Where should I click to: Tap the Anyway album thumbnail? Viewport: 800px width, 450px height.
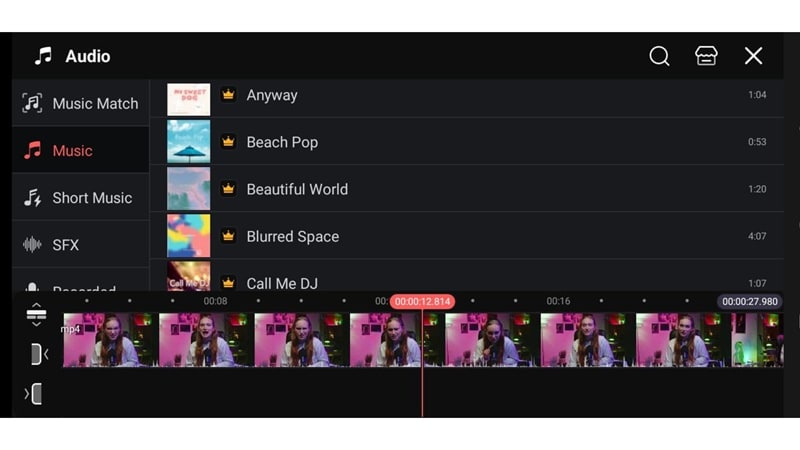188,99
